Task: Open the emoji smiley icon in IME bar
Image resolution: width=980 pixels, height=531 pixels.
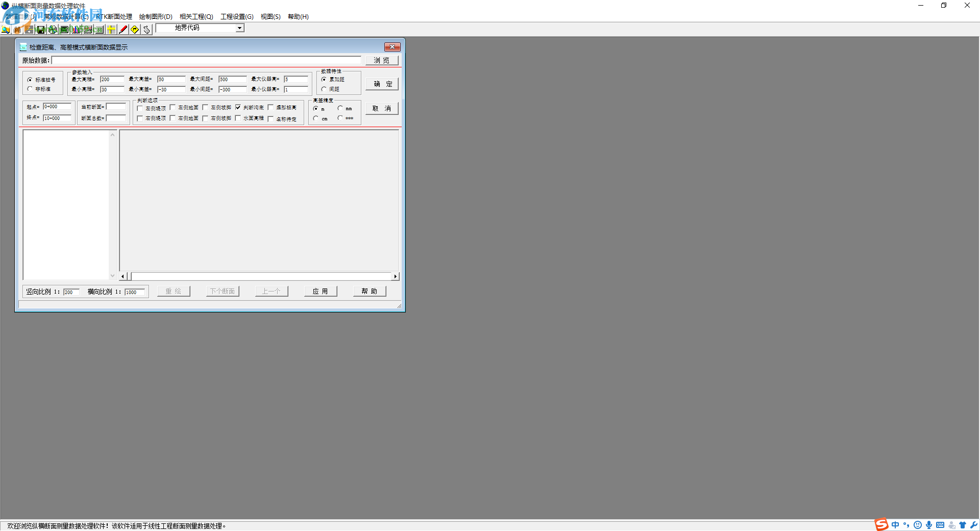Action: point(918,525)
